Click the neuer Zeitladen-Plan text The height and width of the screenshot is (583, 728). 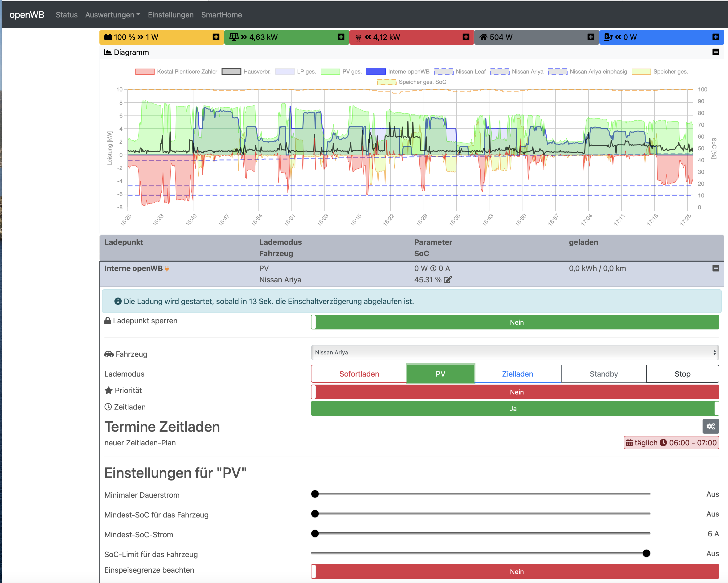pos(140,443)
